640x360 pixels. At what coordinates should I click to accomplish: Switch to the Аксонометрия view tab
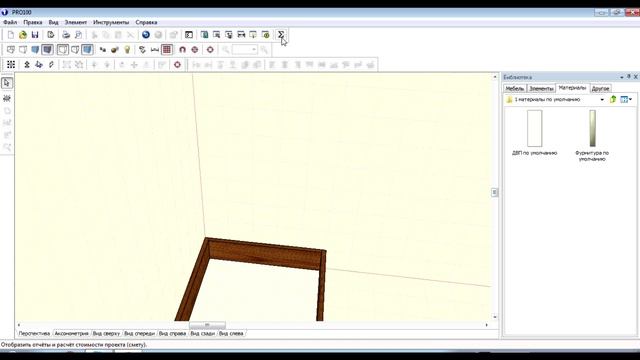[x=71, y=333]
